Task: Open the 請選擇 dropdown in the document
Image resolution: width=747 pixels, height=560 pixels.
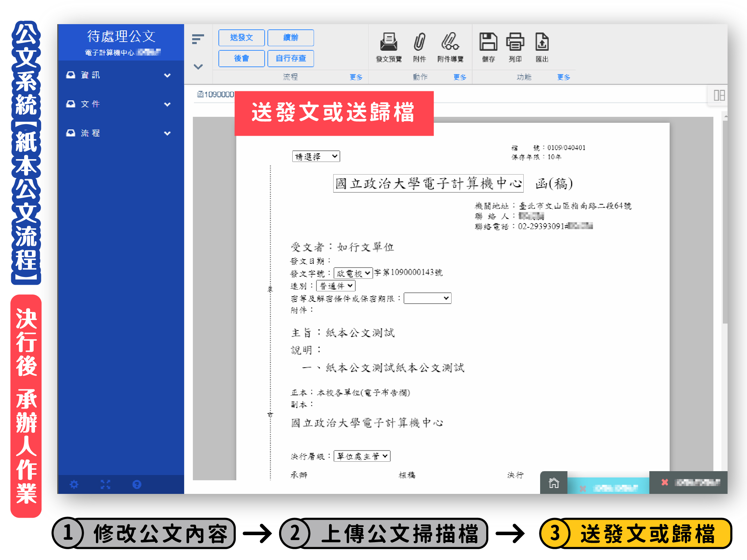Action: pos(316,156)
